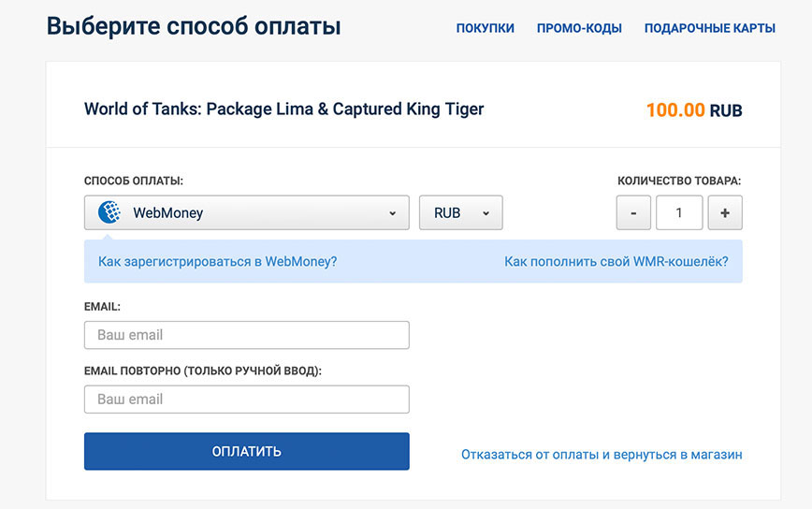The width and height of the screenshot is (812, 509).
Task: Click the 100.00 RUB price label
Action: (x=694, y=109)
